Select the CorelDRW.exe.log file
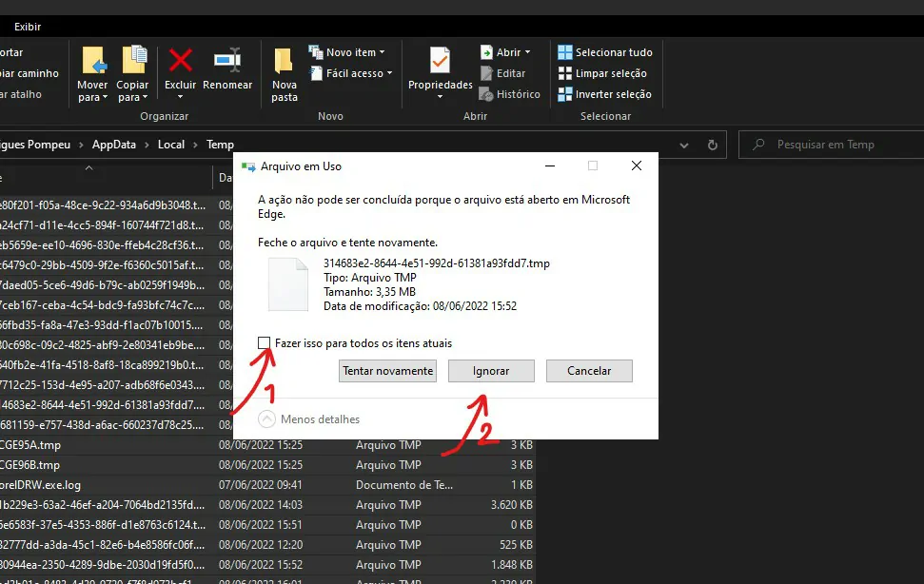This screenshot has width=924, height=584. [x=267, y=485]
